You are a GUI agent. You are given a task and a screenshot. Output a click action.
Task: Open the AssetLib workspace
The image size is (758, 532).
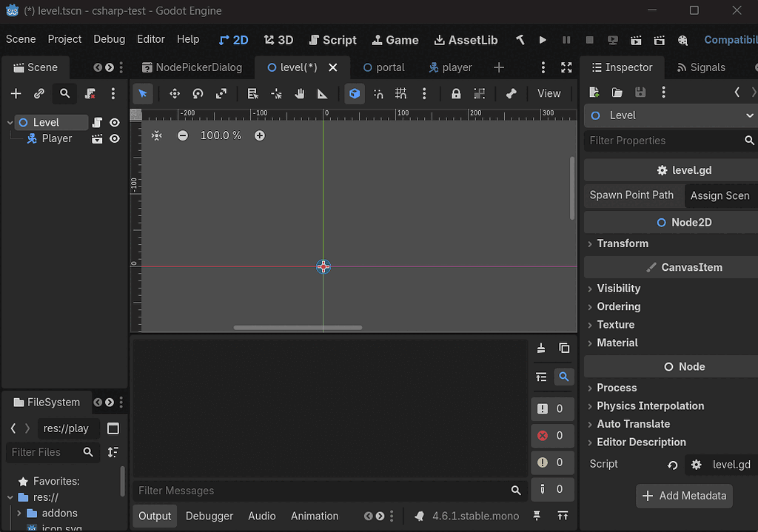[x=466, y=40]
